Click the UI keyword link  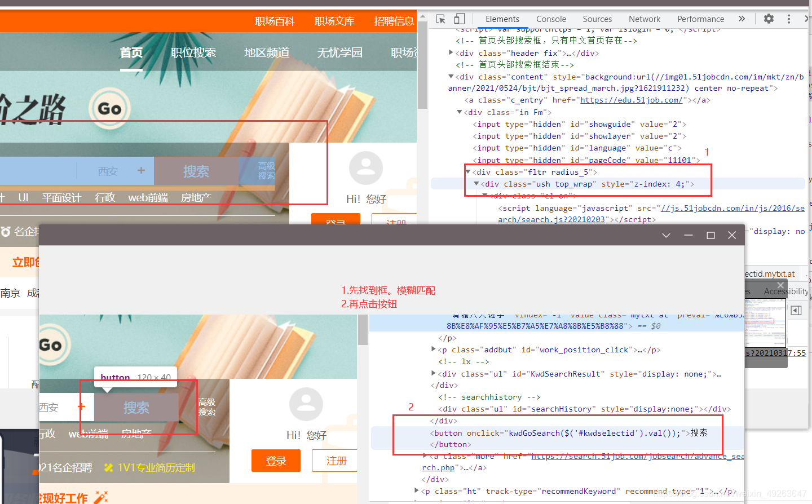[23, 198]
